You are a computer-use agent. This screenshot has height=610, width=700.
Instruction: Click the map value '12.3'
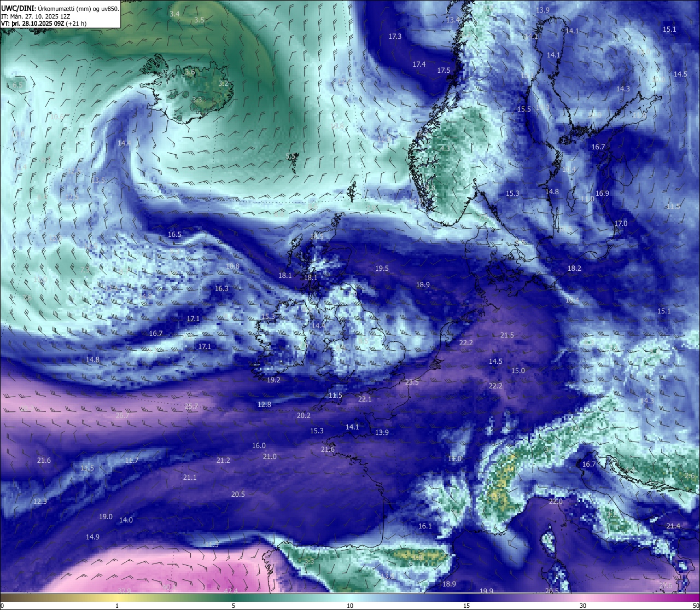point(40,502)
